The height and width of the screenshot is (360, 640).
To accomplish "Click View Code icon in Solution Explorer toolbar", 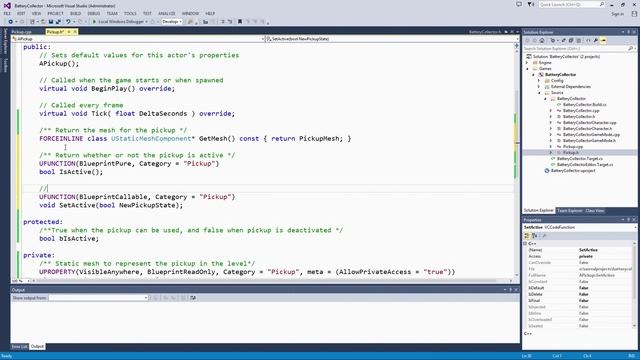I will tap(588, 40).
